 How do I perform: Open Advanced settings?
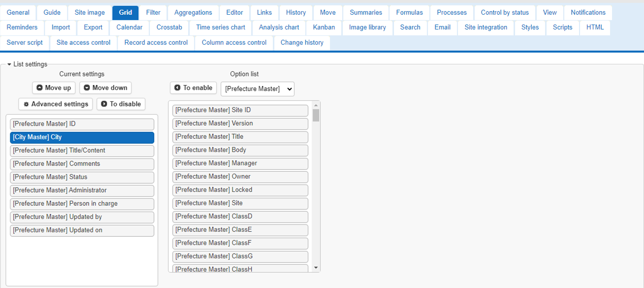click(x=56, y=104)
